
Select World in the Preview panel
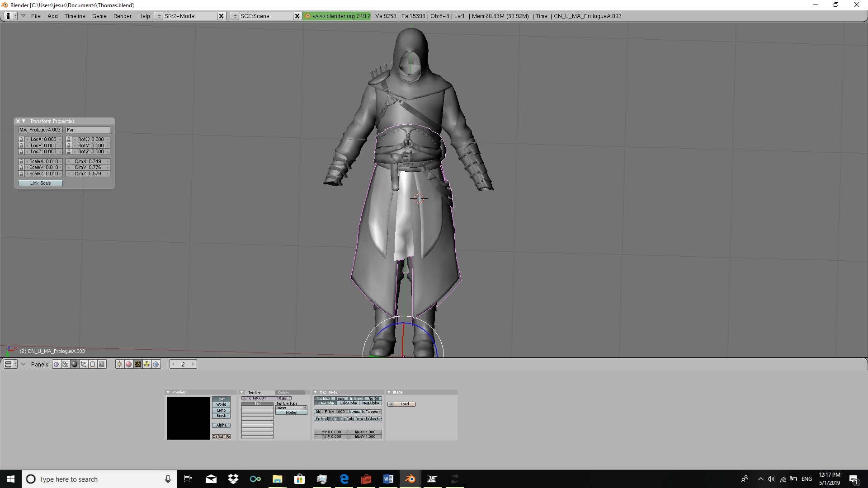(221, 404)
